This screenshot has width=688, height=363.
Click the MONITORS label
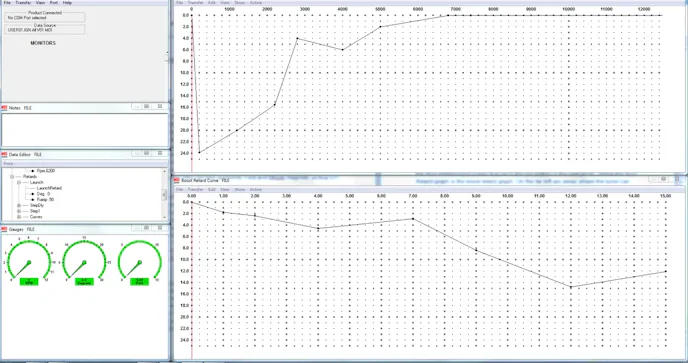point(43,43)
